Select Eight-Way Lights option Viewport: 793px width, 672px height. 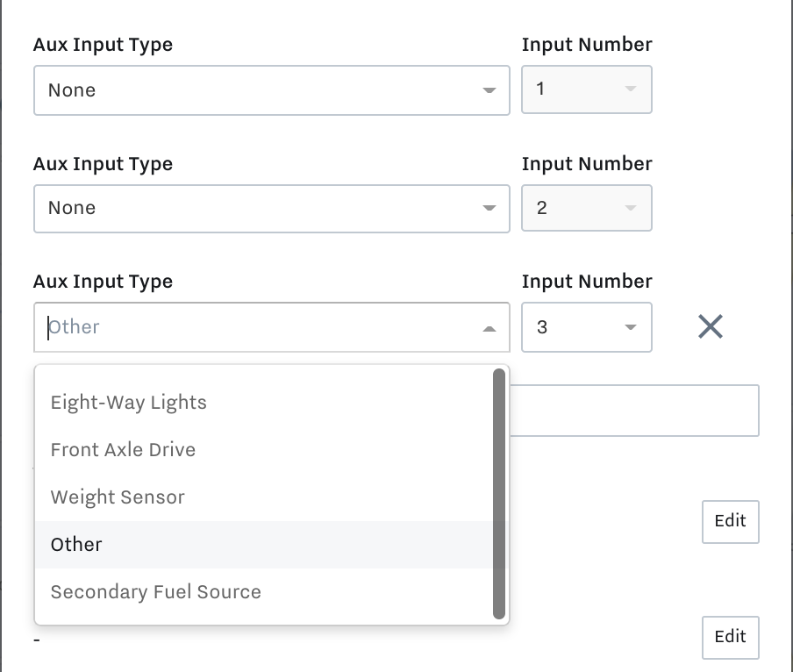[263, 403]
